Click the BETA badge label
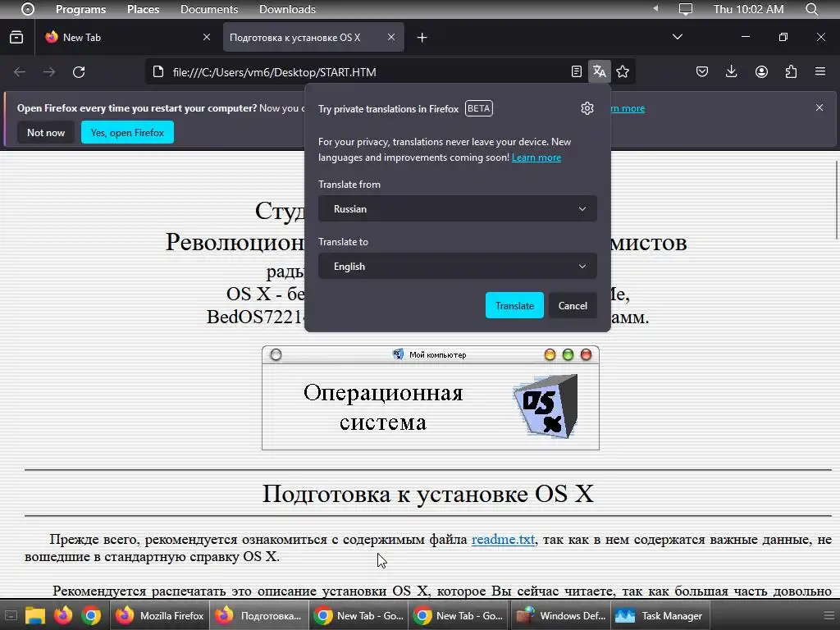 (x=478, y=108)
